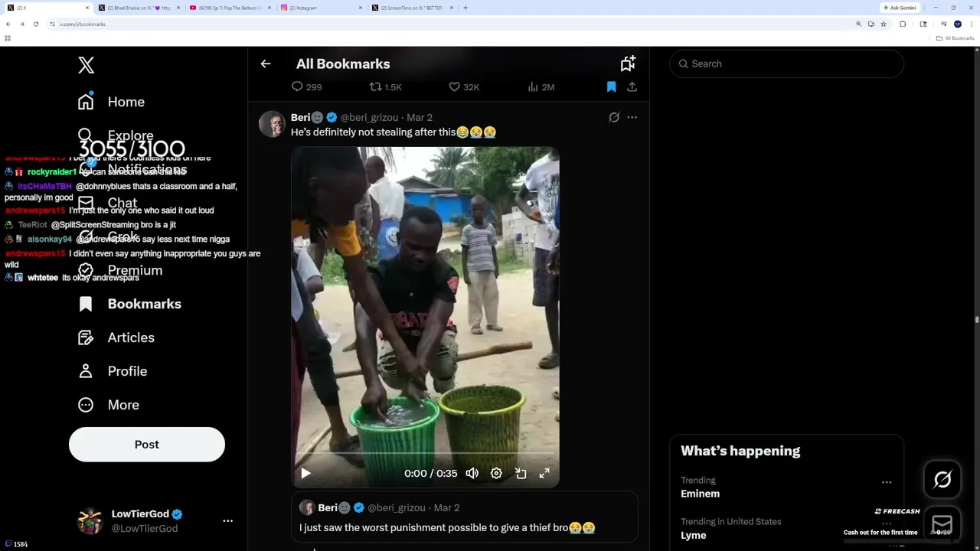This screenshot has width=980, height=551.
Task: Open the three-dot menu on Beri's post
Action: pos(632,118)
